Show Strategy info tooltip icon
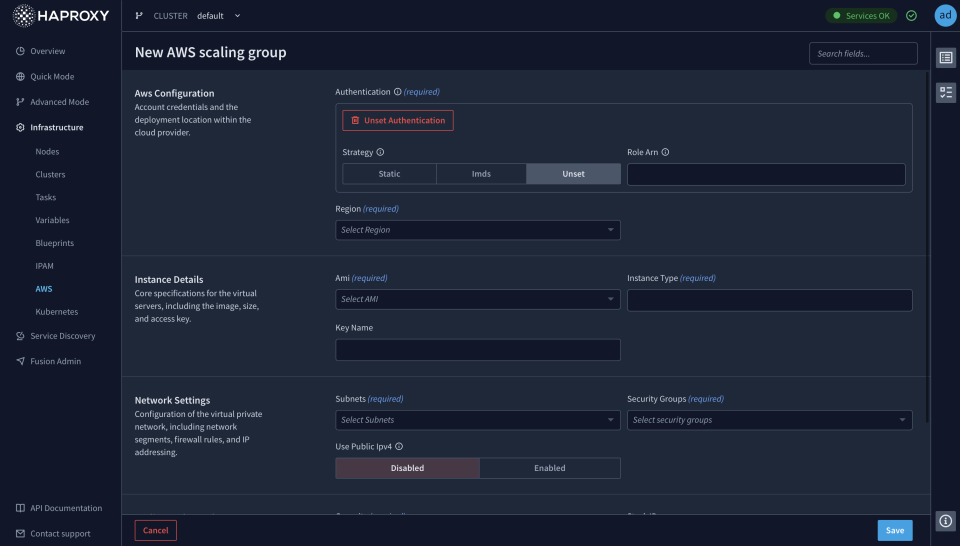Image resolution: width=960 pixels, height=546 pixels. click(380, 152)
